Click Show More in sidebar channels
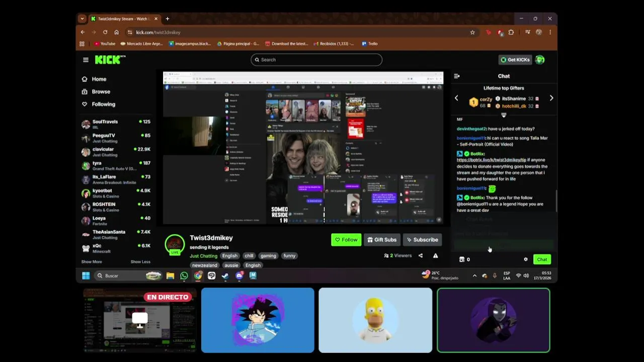The height and width of the screenshot is (362, 644). coord(92,261)
